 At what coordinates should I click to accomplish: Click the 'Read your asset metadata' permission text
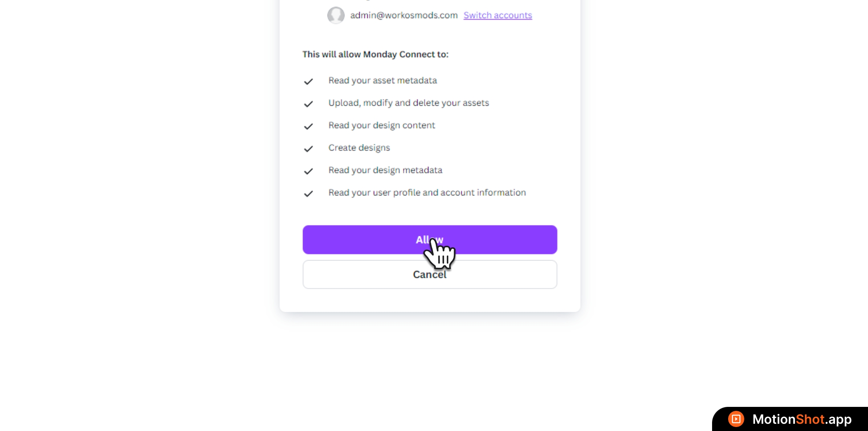383,80
